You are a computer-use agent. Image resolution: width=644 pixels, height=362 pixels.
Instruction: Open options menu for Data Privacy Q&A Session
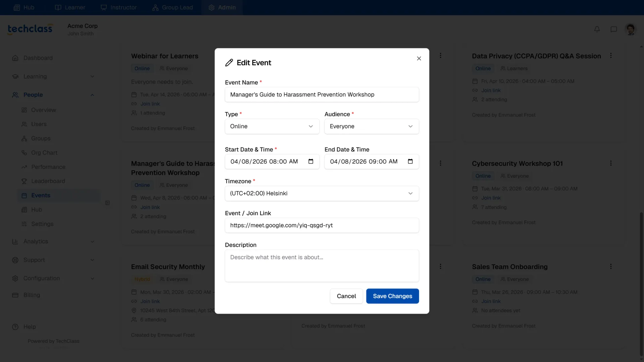[611, 56]
